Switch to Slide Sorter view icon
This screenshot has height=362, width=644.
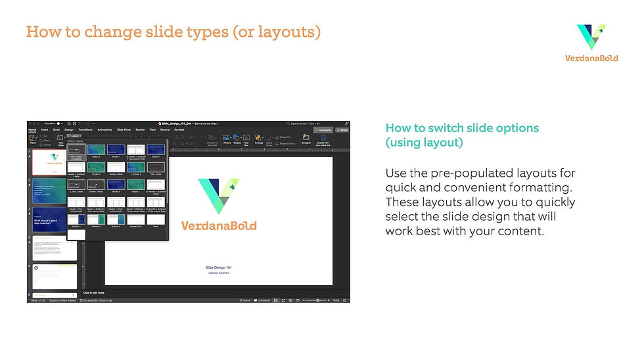coord(283,300)
